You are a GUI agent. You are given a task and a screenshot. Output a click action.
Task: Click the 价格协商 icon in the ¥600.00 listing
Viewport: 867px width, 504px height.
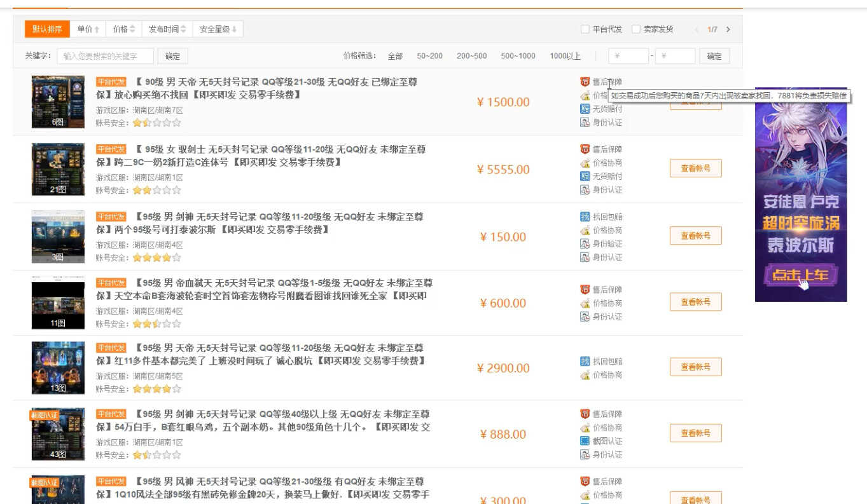(585, 303)
